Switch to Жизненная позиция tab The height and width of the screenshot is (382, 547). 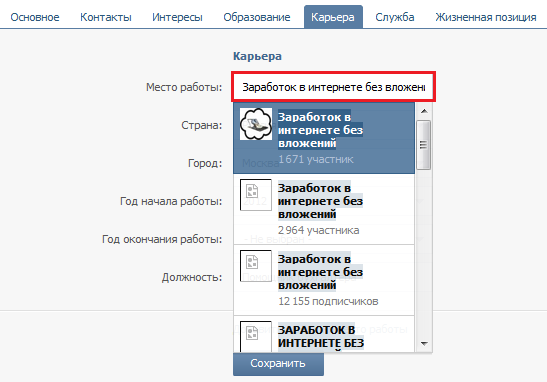[486, 17]
